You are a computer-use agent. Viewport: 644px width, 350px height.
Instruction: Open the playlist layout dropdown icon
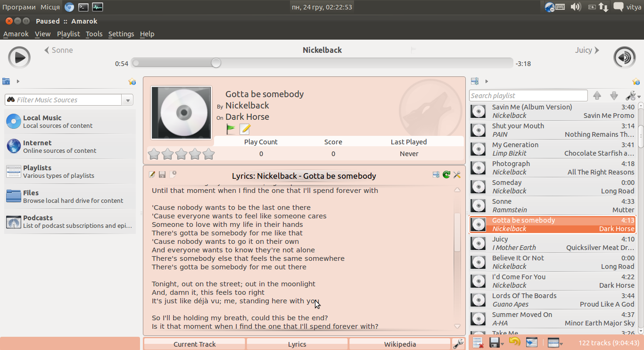[555, 343]
